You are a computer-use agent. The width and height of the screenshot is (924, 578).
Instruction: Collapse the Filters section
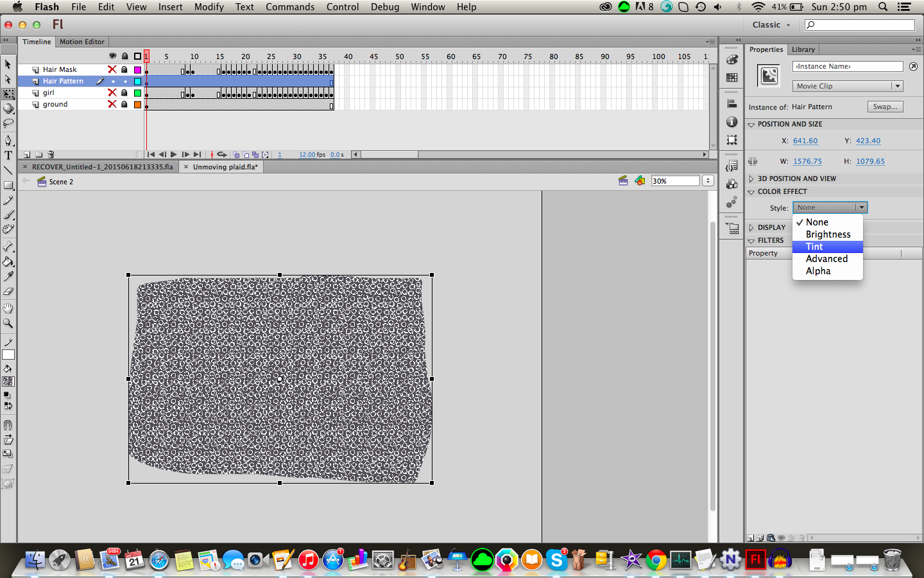(751, 241)
